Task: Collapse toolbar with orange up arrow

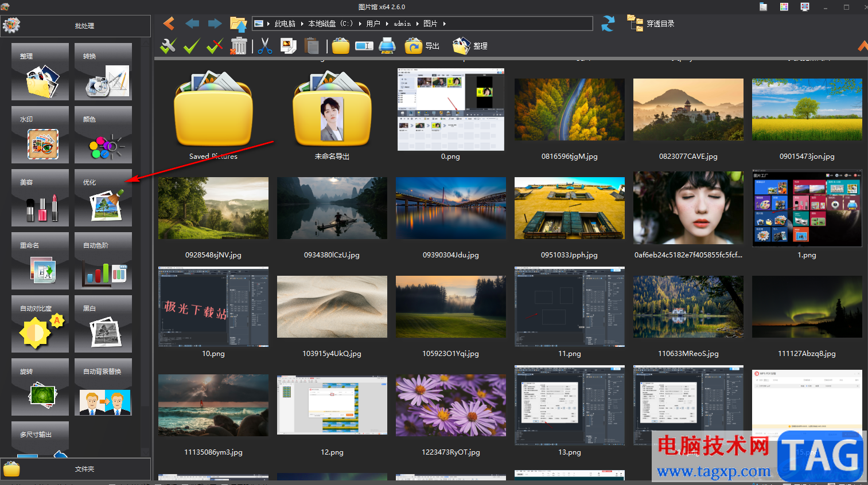Action: [x=862, y=46]
